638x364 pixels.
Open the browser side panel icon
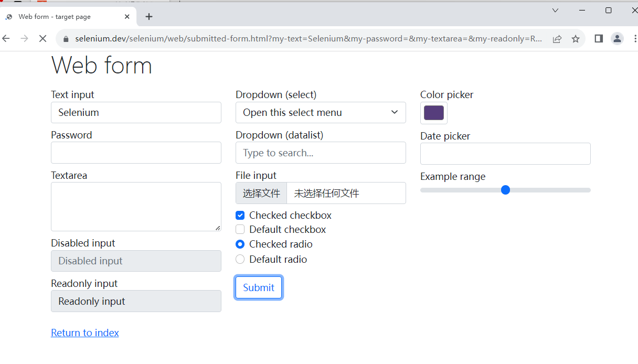pyautogui.click(x=599, y=38)
